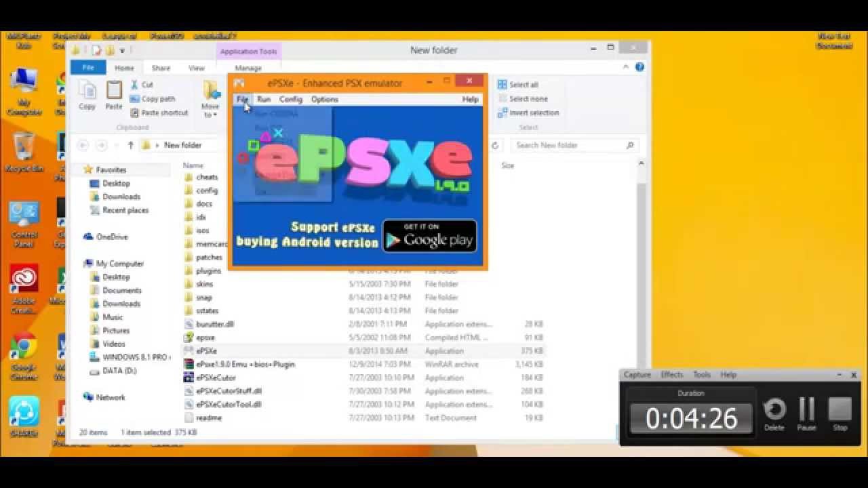Image resolution: width=868 pixels, height=488 pixels.
Task: Select Music under My Computer
Action: point(106,317)
